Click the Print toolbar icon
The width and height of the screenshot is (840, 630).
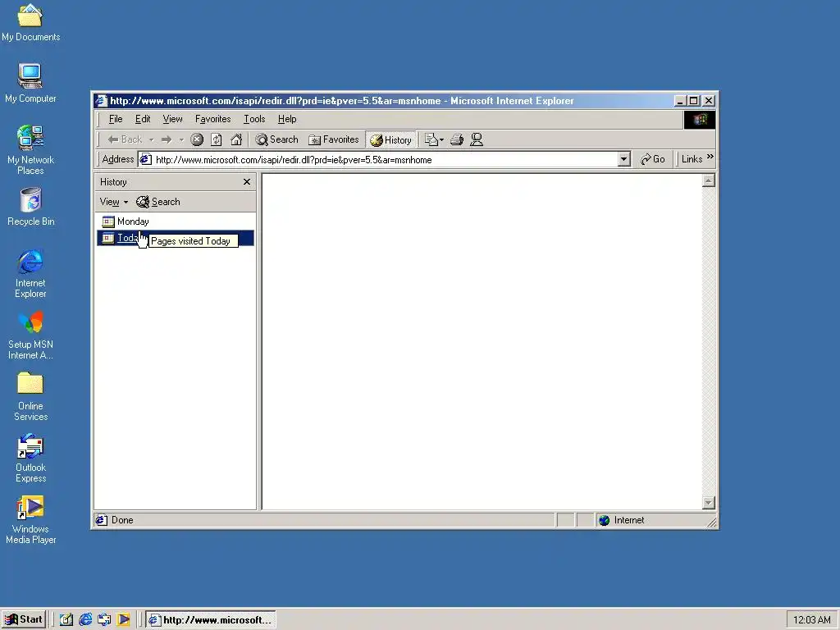tap(457, 139)
